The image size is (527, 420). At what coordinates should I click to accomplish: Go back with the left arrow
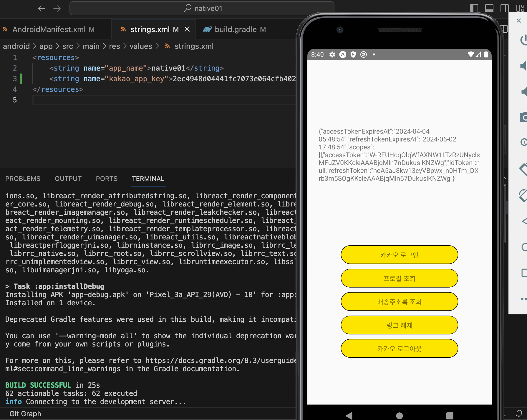click(x=42, y=9)
